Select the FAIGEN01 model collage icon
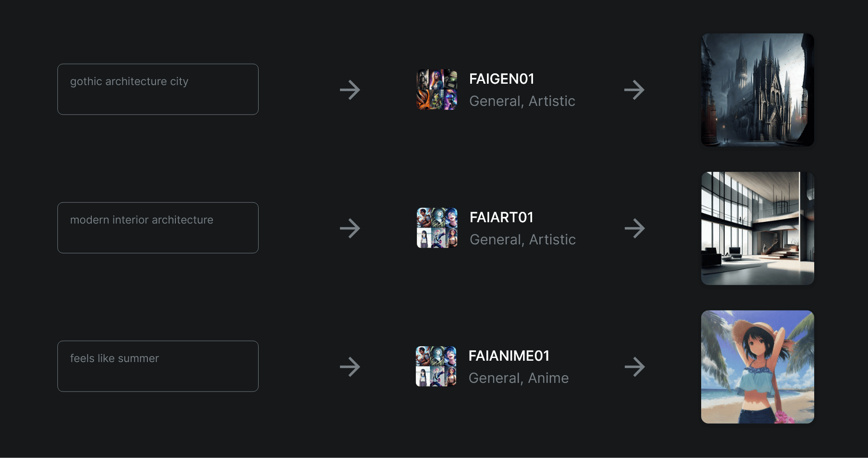Screen dimensions: 868x458 click(437, 90)
